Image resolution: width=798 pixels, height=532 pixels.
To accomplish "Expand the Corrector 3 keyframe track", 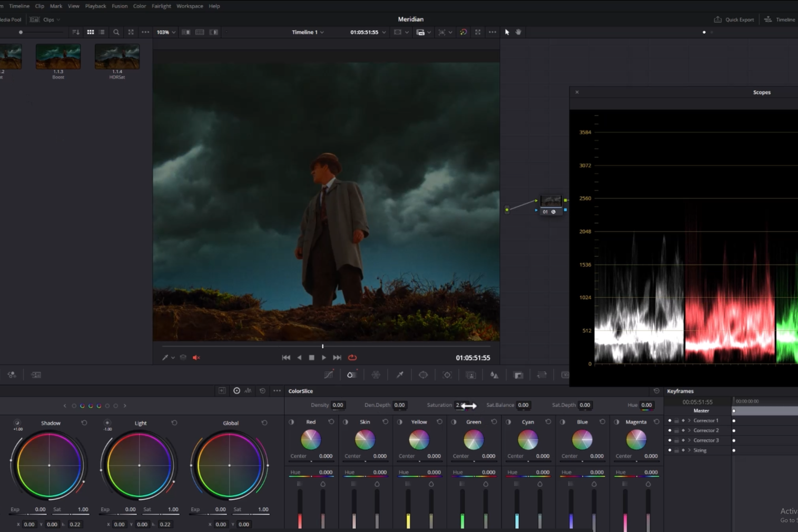I will [x=689, y=440].
